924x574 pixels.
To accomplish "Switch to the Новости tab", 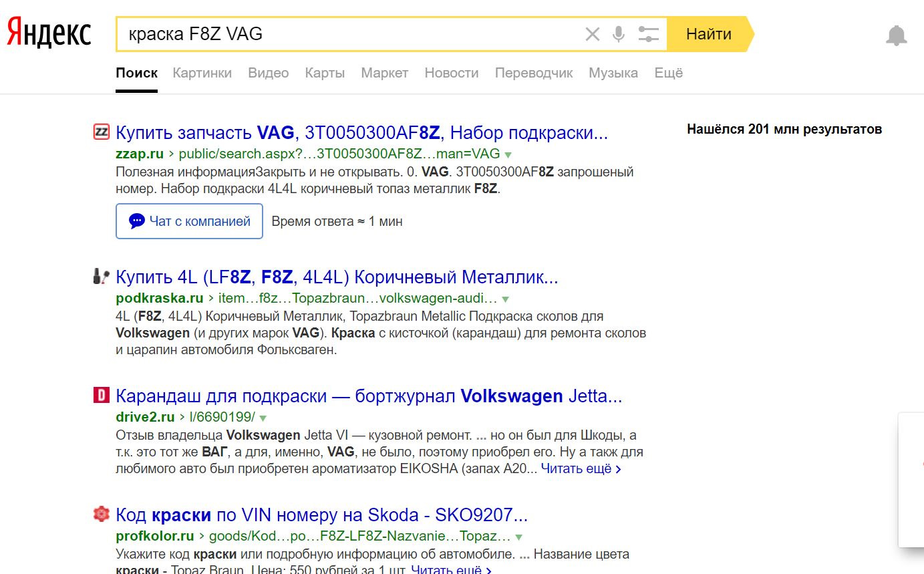I will click(x=452, y=73).
